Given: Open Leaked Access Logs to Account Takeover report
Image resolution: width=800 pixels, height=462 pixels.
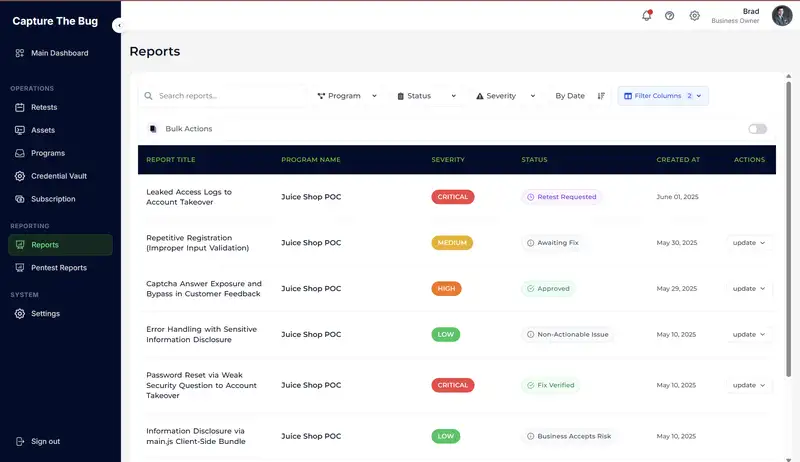Looking at the screenshot, I should coord(189,197).
